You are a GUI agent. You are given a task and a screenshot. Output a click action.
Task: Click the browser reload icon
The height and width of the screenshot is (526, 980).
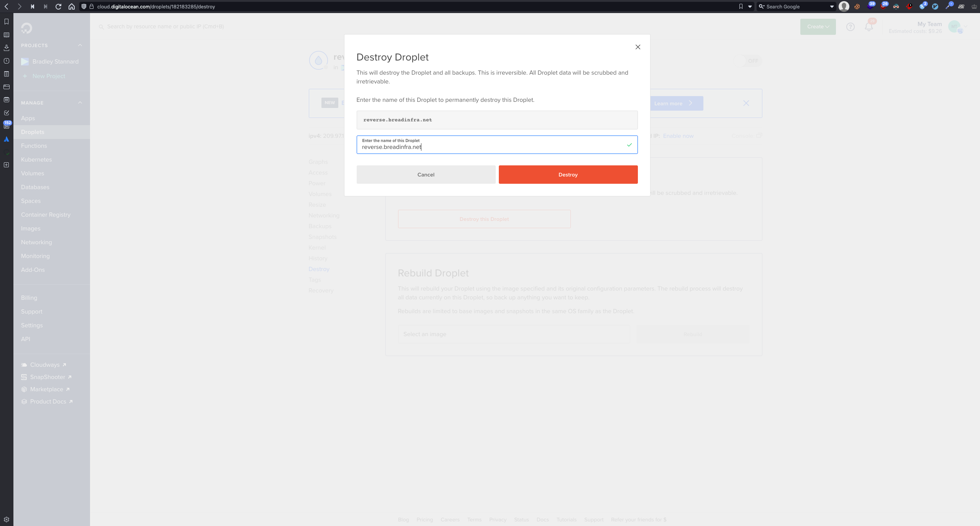click(x=58, y=7)
